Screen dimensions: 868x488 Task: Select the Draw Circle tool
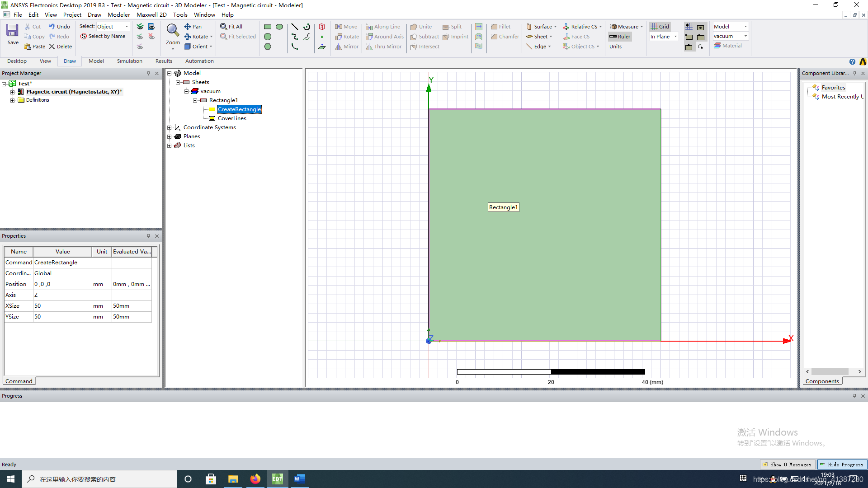268,37
